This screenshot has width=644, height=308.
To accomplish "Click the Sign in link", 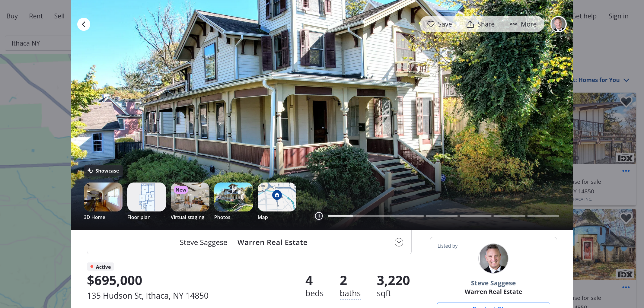I will click(x=618, y=16).
